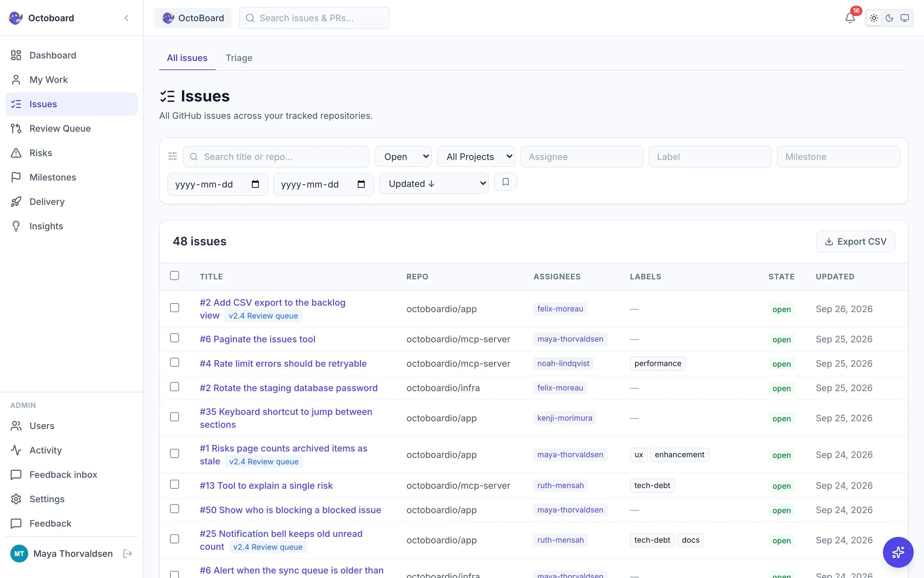Click the filter sliders icon

point(173,156)
